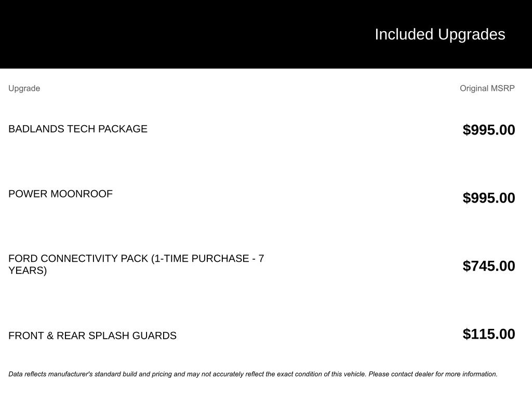Image resolution: width=532 pixels, height=399 pixels.
Task: Click the italic pricing disclaimer text
Action: click(252, 374)
